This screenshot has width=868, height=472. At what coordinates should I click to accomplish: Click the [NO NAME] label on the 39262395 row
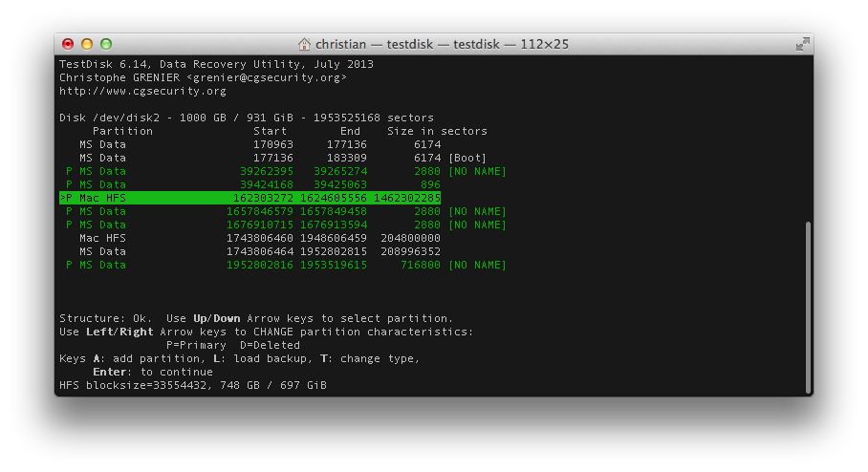tap(478, 172)
